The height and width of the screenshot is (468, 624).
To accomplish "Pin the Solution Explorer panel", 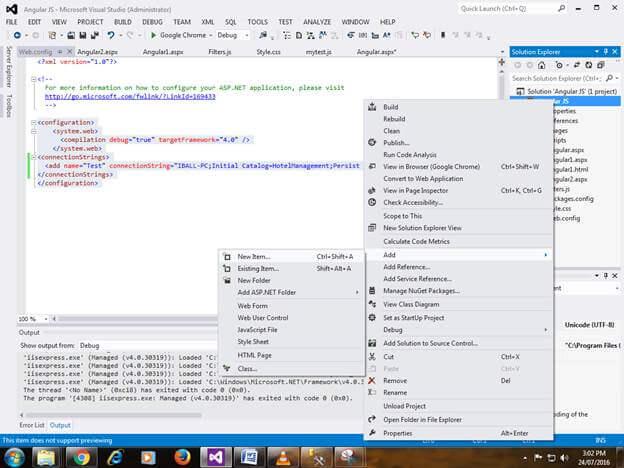I will [605, 50].
